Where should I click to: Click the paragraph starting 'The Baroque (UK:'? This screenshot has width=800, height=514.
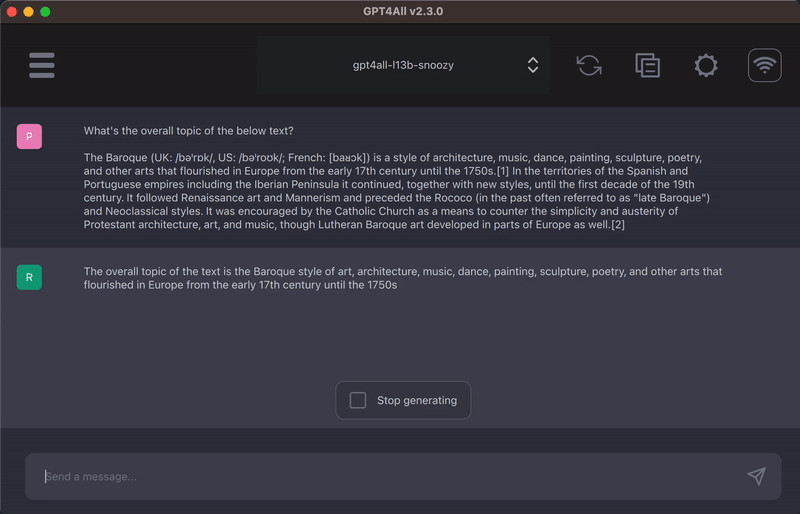(396, 191)
